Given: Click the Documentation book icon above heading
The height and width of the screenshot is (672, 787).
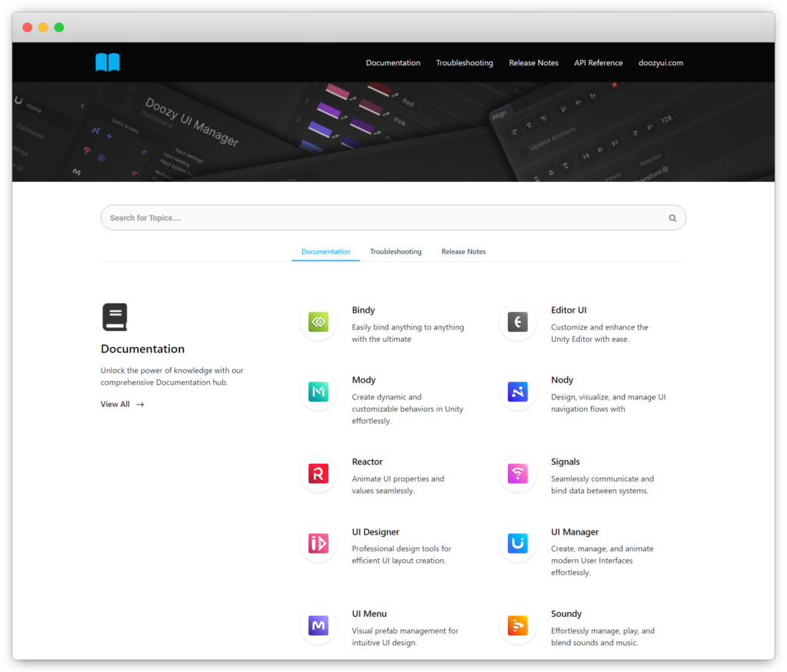Looking at the screenshot, I should click(115, 316).
